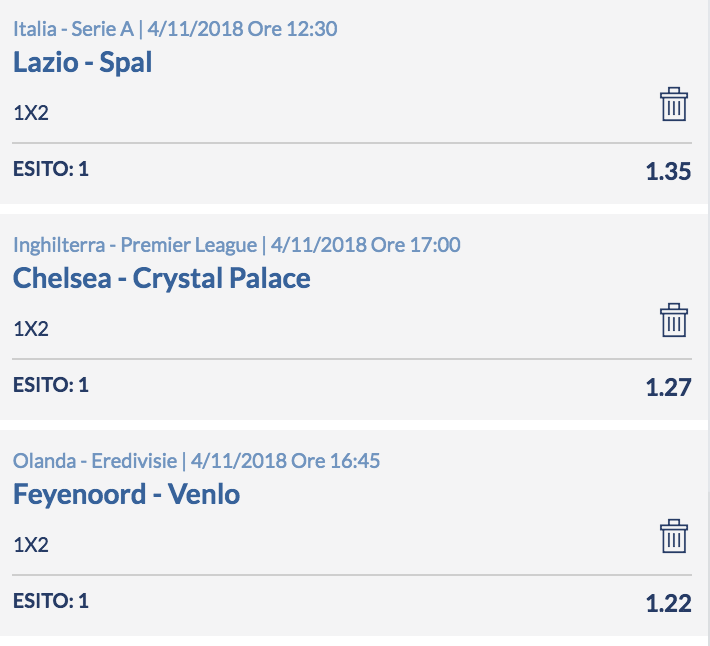Click ESITO: 1 for Chelsea - Crystal Palace
This screenshot has height=646, width=710.
click(x=51, y=385)
